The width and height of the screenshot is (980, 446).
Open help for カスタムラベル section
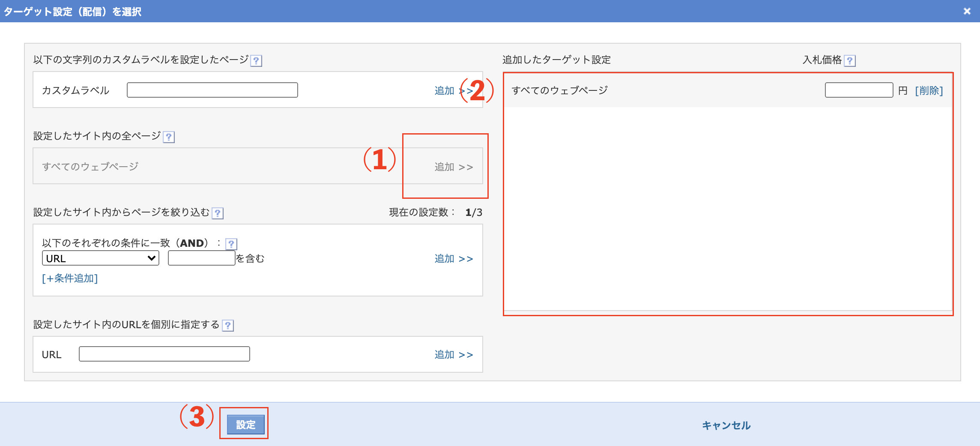pyautogui.click(x=256, y=60)
